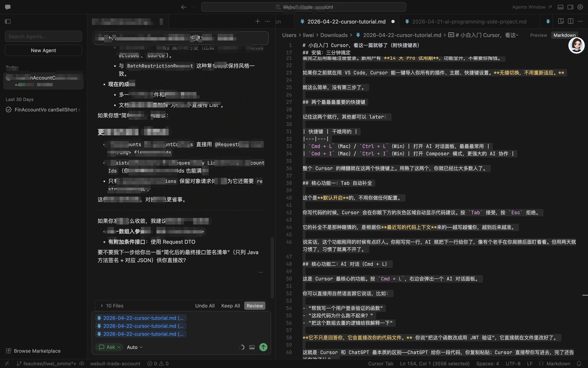Click the unsaved dot on cursor-tutorial tab
The image size is (588, 368).
point(393,22)
